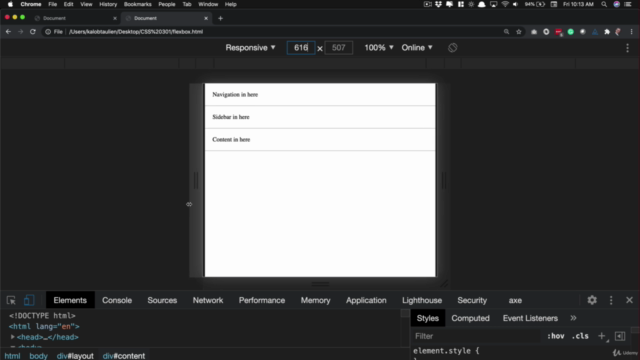This screenshot has width=640, height=360.
Task: Click the right edge viewport resize handle
Action: [444, 180]
